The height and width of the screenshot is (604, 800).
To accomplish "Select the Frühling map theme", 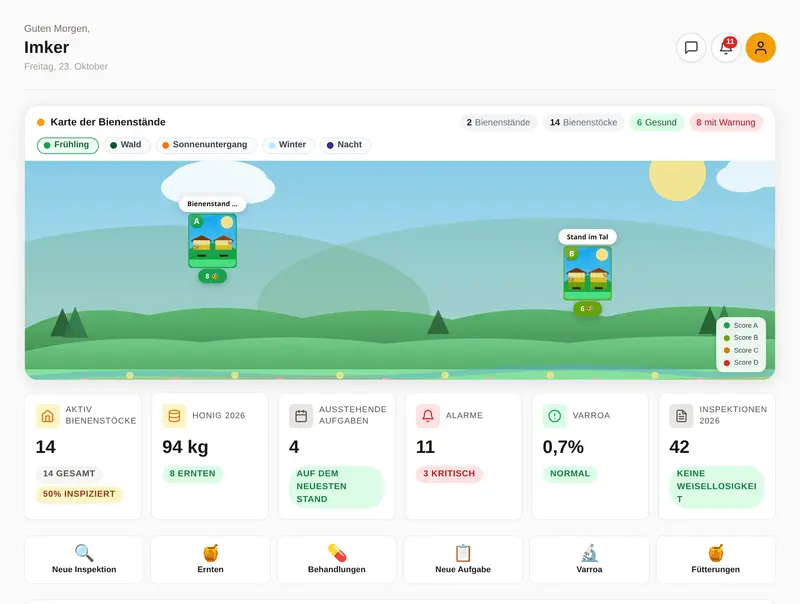I will (67, 145).
